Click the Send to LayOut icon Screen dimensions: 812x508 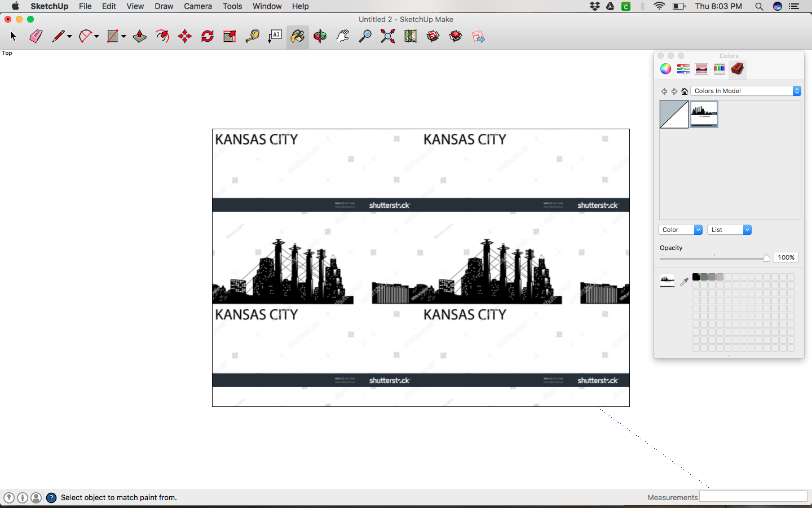click(478, 37)
